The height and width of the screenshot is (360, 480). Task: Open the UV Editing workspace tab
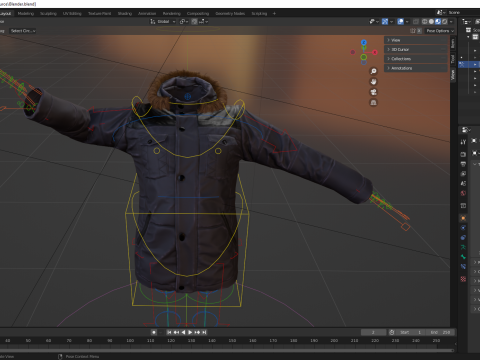pyautogui.click(x=72, y=14)
